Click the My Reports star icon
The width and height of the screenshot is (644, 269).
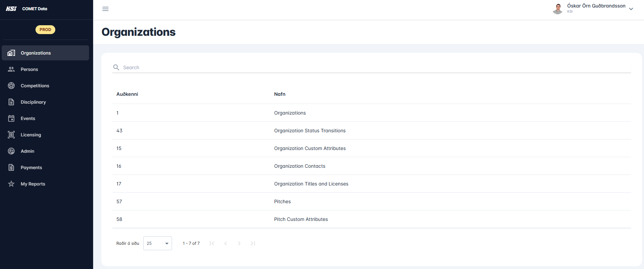(11, 184)
